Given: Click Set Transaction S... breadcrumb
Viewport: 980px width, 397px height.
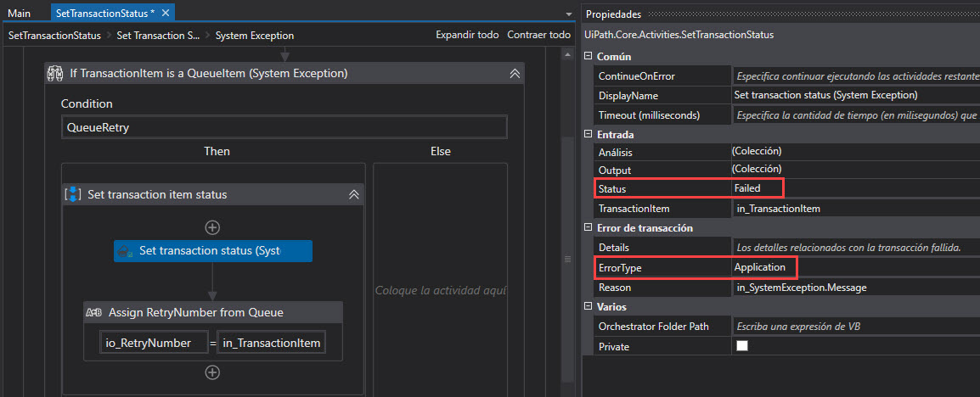Looking at the screenshot, I should coord(159,36).
